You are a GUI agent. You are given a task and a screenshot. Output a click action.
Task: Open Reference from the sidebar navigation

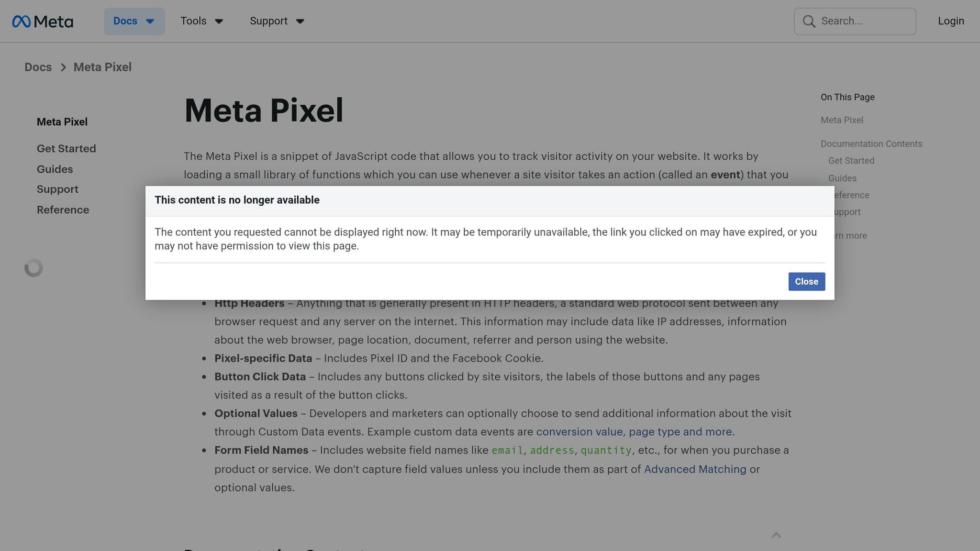point(63,210)
